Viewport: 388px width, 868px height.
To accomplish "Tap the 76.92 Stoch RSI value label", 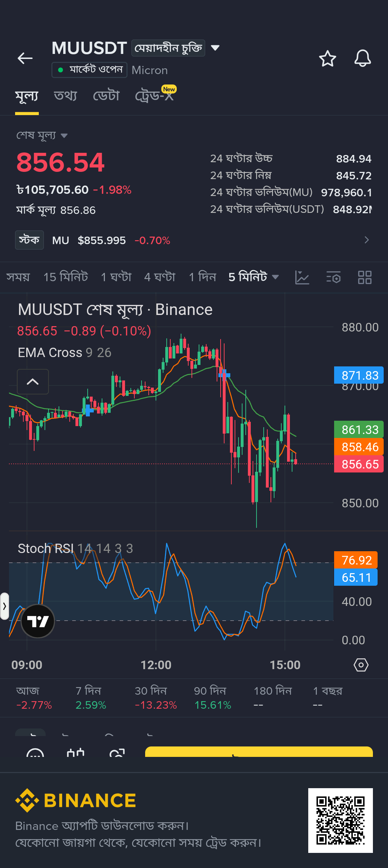I will point(356,560).
